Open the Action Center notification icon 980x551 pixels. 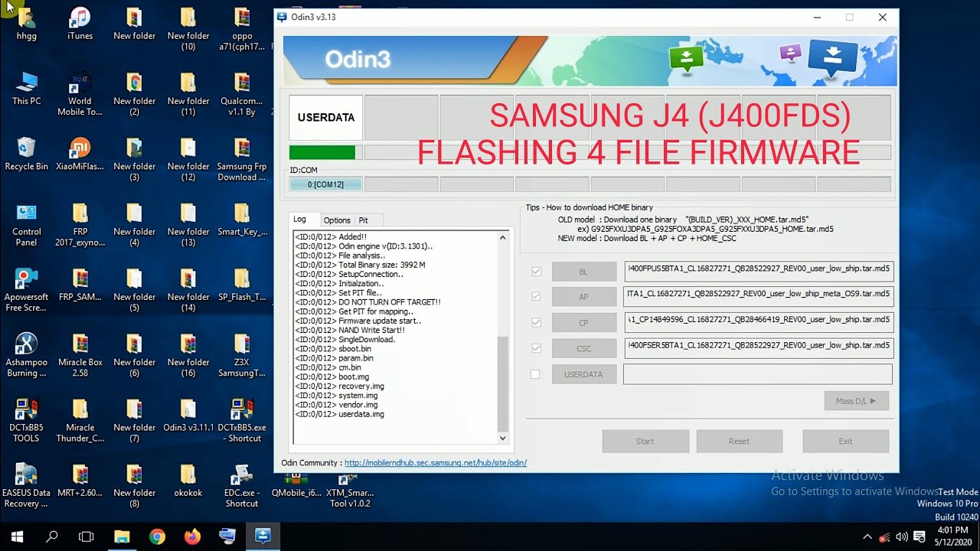click(x=920, y=536)
